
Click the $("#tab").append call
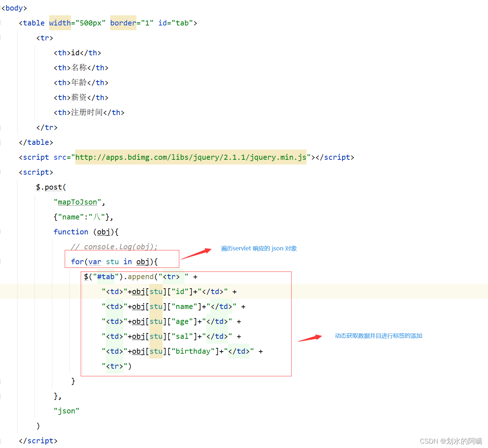tap(141, 277)
